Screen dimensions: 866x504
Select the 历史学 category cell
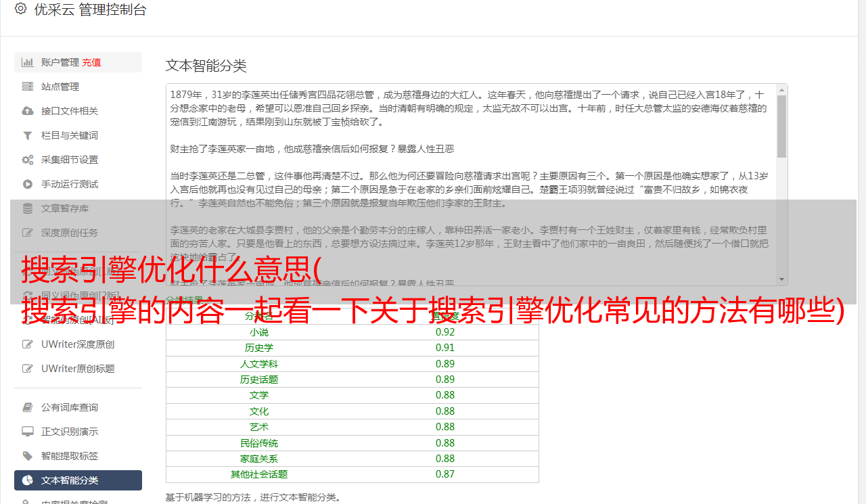click(259, 348)
